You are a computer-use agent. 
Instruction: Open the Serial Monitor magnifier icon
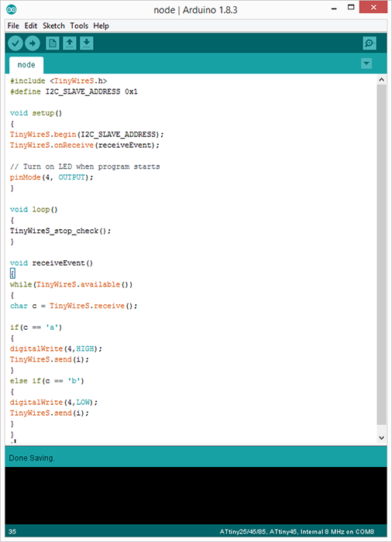[370, 43]
